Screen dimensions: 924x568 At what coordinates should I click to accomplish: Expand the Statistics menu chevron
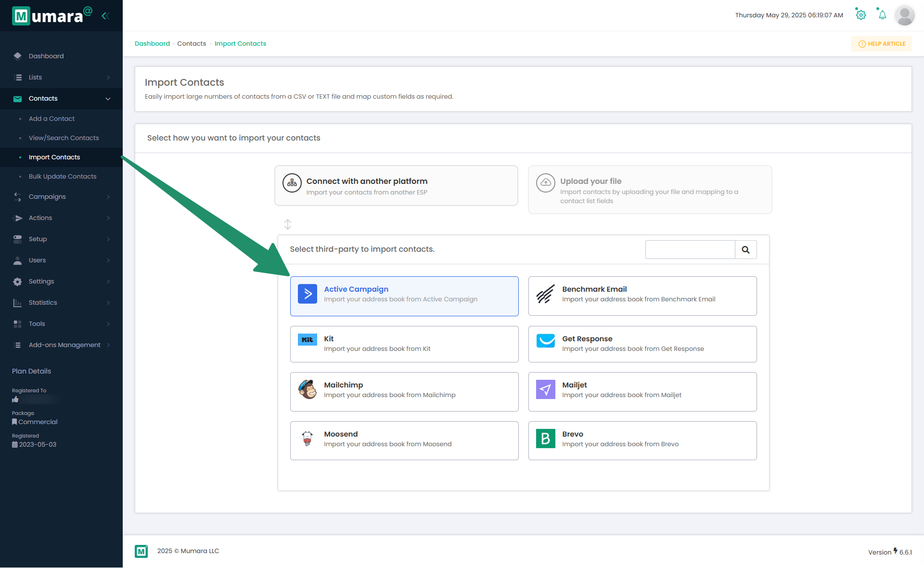tap(108, 303)
